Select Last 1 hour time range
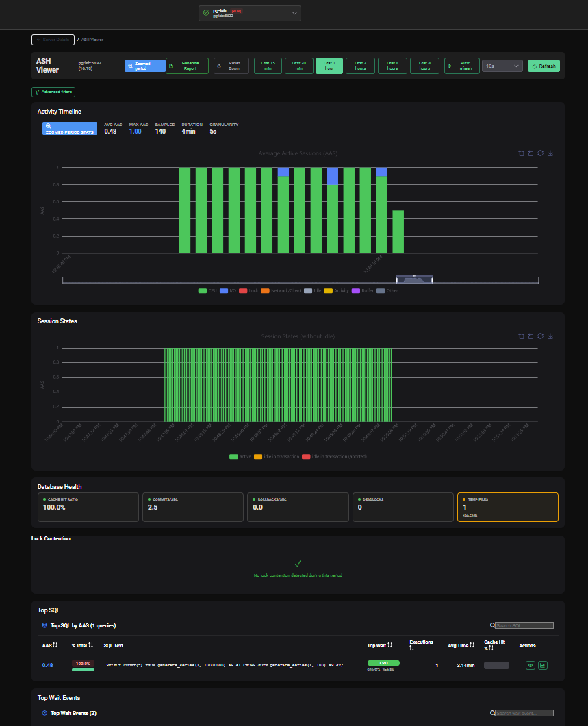The width and height of the screenshot is (588, 726). pyautogui.click(x=329, y=66)
